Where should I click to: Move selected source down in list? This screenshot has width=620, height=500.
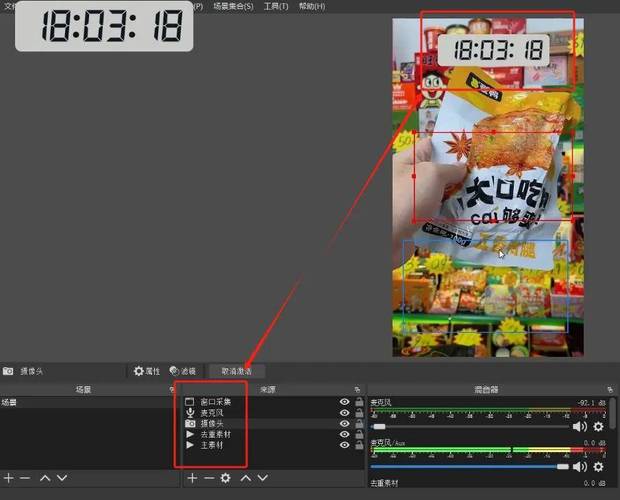pos(263,478)
